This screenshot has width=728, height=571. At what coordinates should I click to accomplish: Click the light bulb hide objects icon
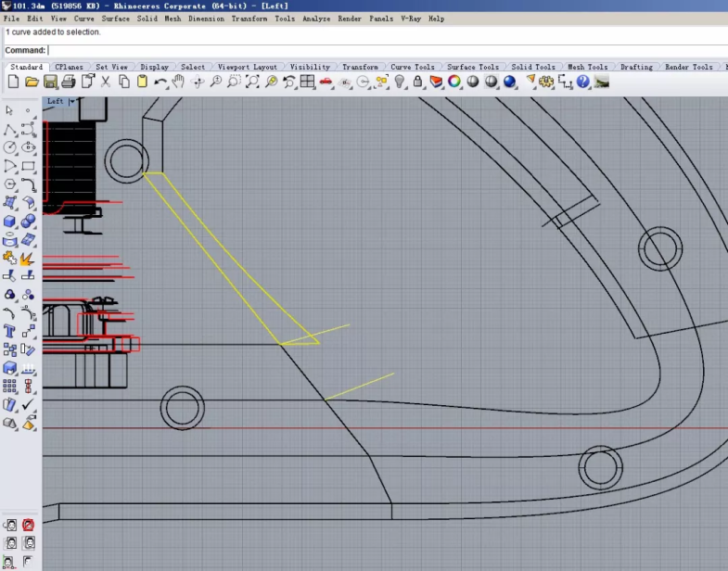pos(400,82)
